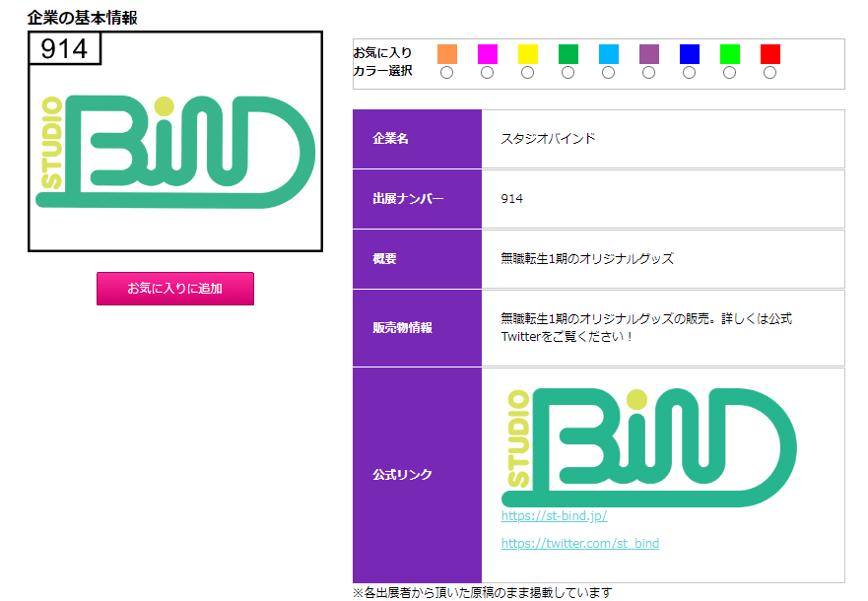Select the magenta favorite color radio button

tap(487, 71)
